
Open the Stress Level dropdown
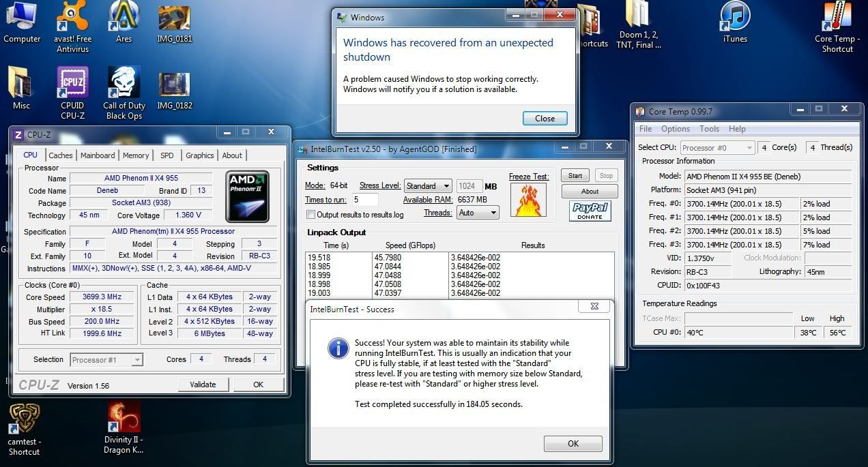click(427, 186)
